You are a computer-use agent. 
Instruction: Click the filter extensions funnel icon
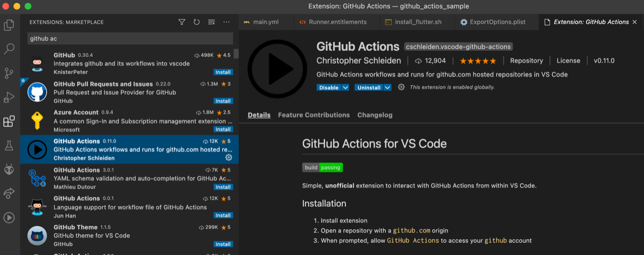pos(181,22)
